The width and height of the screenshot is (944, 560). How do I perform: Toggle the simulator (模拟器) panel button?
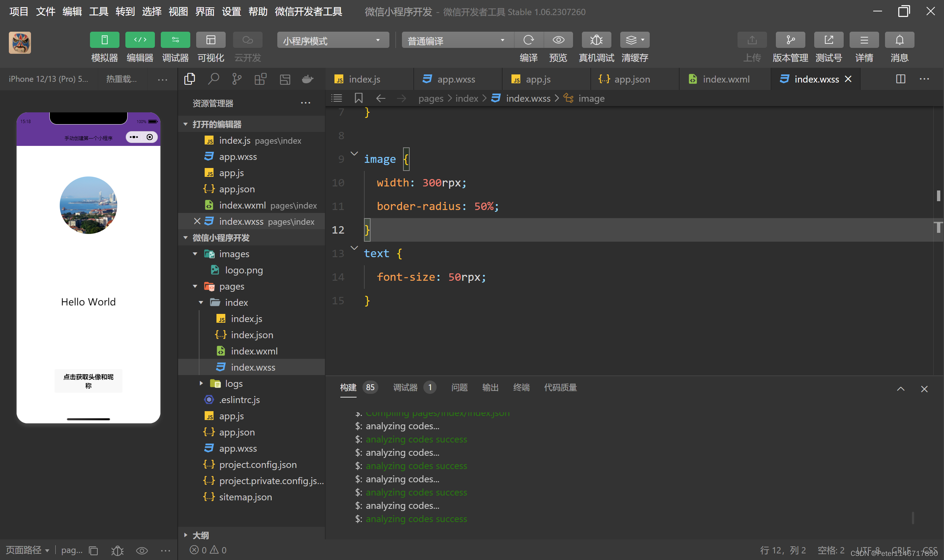click(105, 40)
